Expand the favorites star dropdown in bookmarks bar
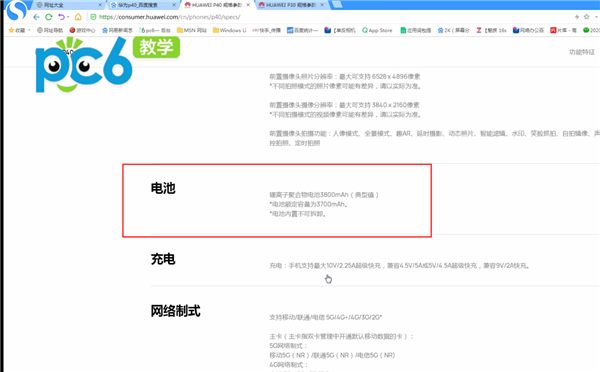The width and height of the screenshot is (600, 372). (29, 30)
